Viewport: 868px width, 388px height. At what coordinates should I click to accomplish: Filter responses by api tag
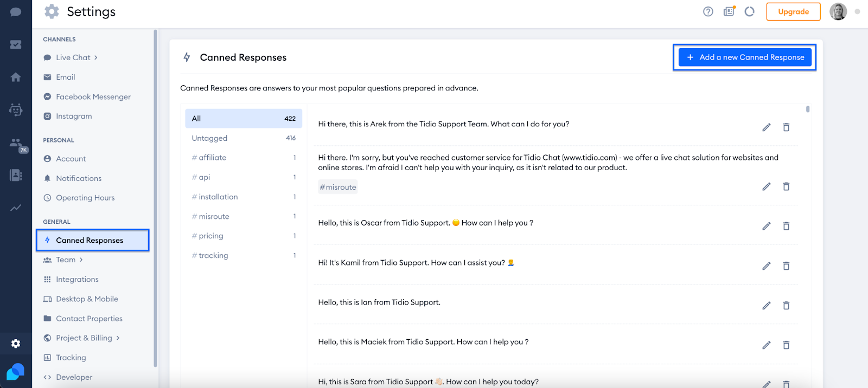244,177
